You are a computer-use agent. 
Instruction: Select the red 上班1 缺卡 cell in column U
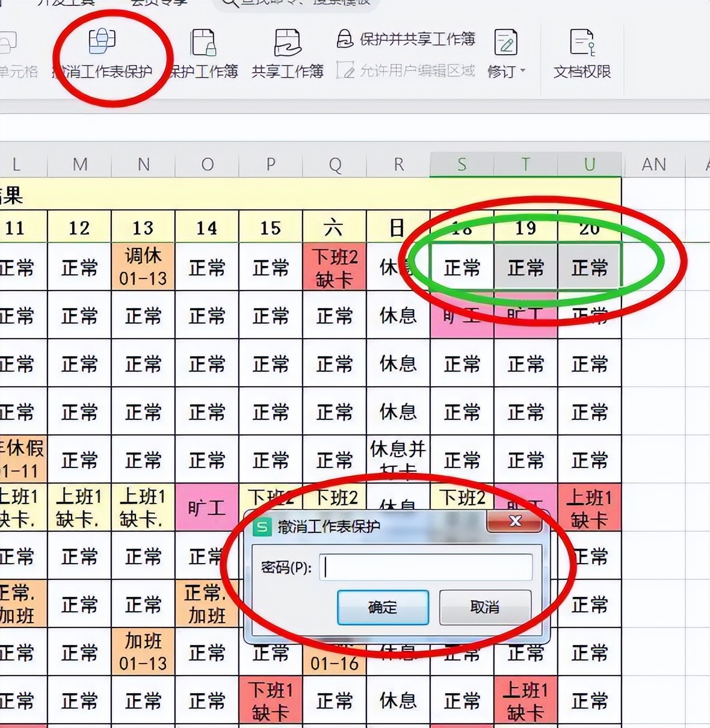[x=590, y=507]
